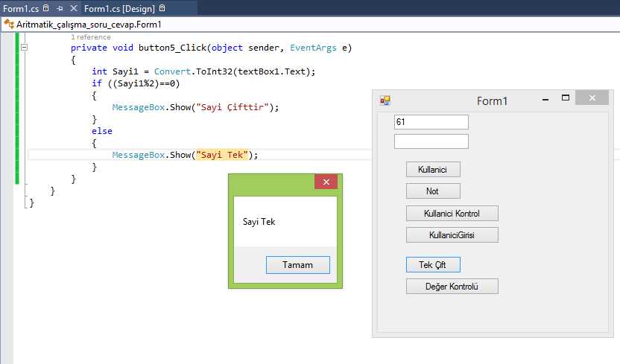This screenshot has width=620, height=364.
Task: Click the Form1 window application icon
Action: 385,100
